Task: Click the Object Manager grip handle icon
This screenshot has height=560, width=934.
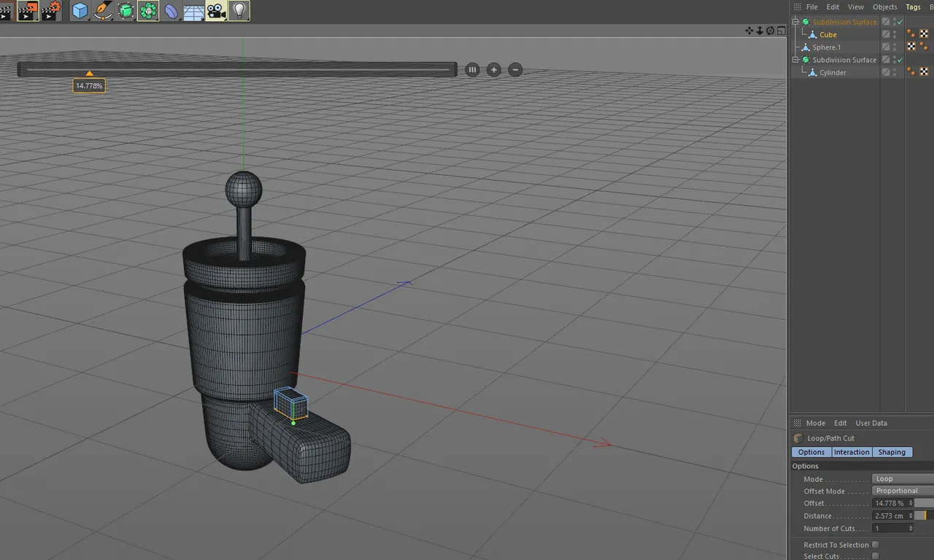Action: click(797, 7)
